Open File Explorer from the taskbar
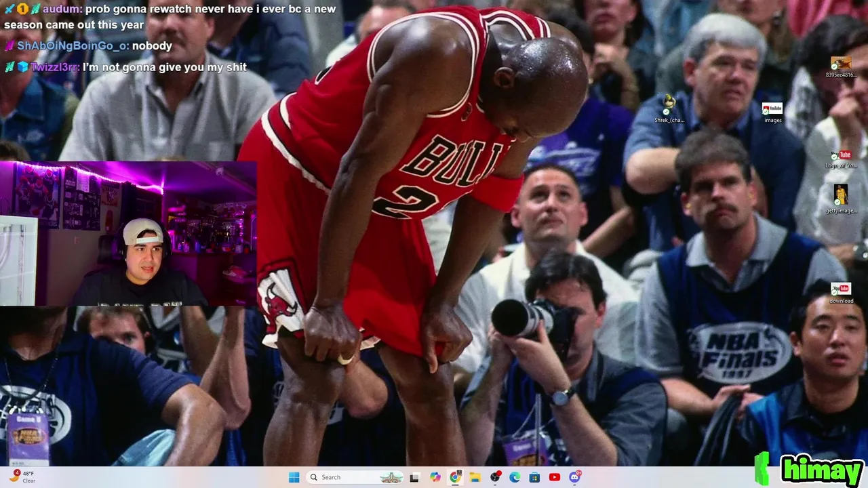The height and width of the screenshot is (488, 868). pyautogui.click(x=475, y=477)
